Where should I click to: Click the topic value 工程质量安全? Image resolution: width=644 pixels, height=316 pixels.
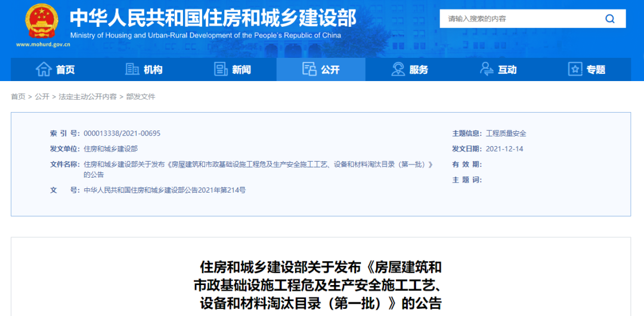(x=506, y=134)
